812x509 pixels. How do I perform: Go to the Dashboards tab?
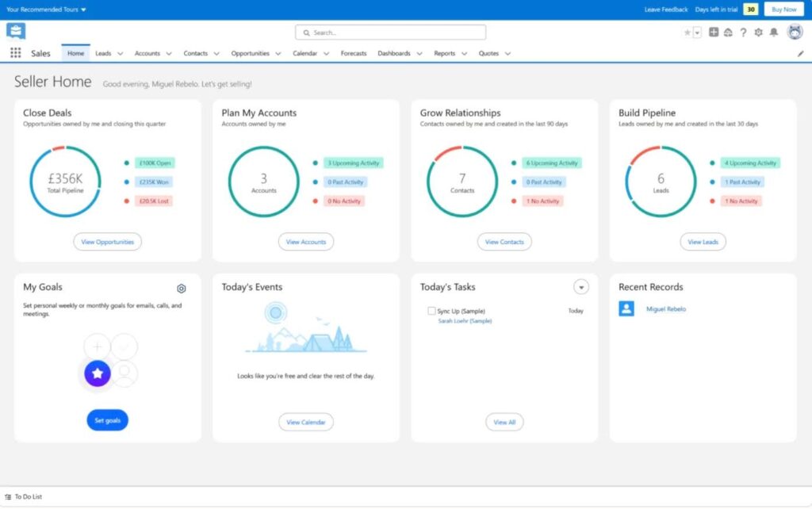click(394, 53)
